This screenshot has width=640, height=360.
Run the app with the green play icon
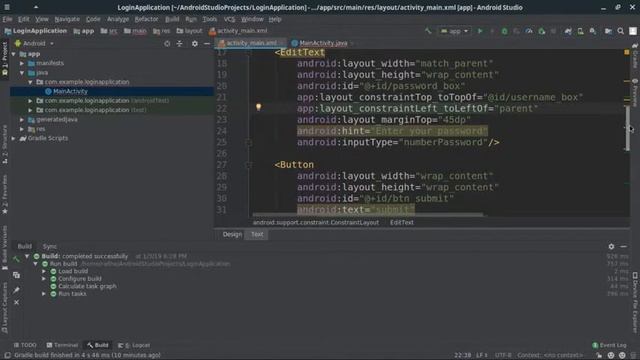coord(480,31)
